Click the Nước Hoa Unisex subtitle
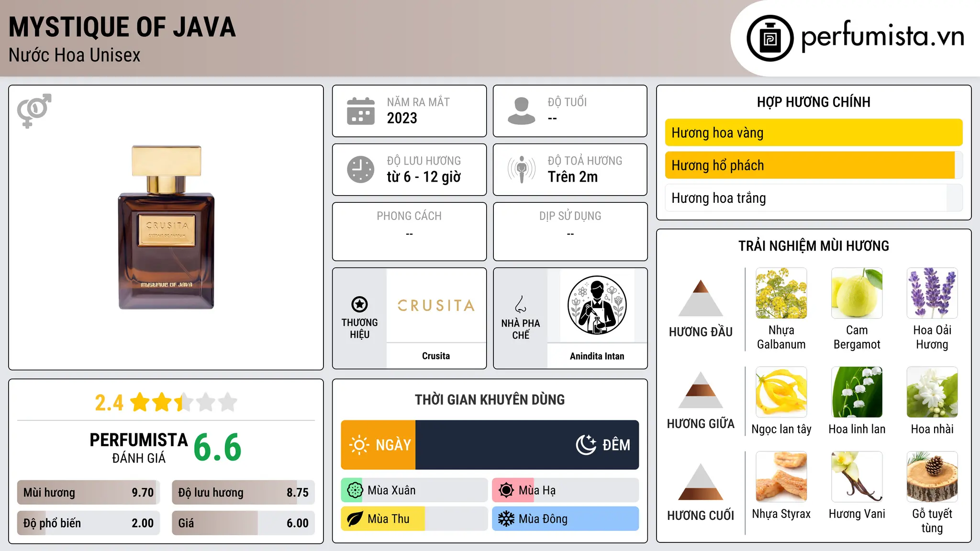The width and height of the screenshot is (980, 551). click(74, 55)
